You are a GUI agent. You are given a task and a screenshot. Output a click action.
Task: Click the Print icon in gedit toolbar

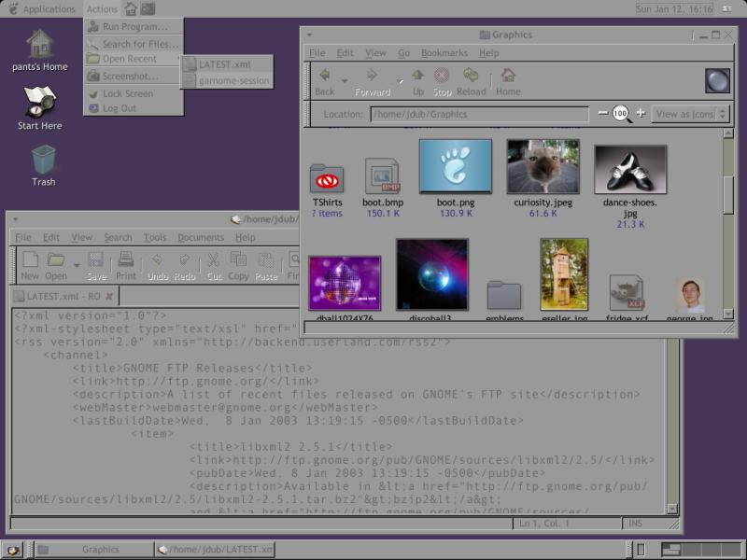[126, 261]
